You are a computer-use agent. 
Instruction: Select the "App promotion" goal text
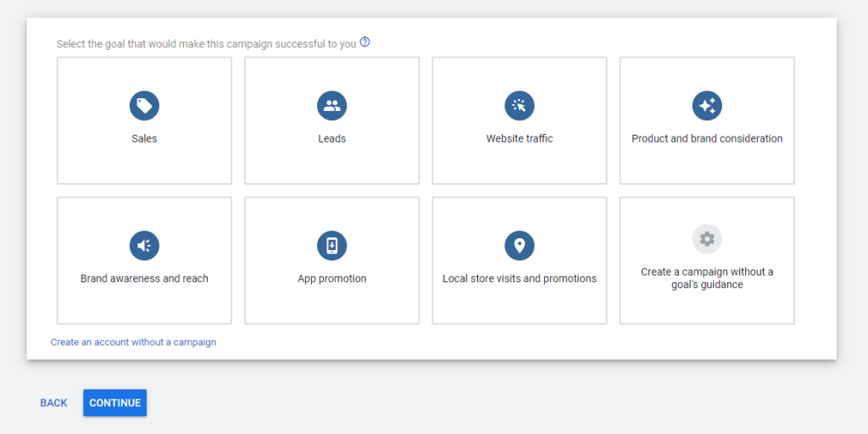point(332,279)
